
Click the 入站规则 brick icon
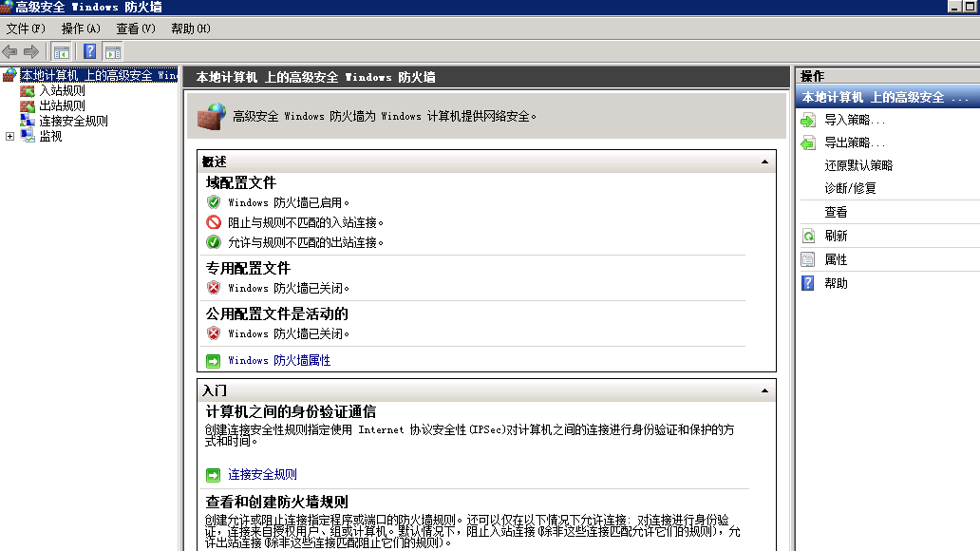click(x=28, y=90)
